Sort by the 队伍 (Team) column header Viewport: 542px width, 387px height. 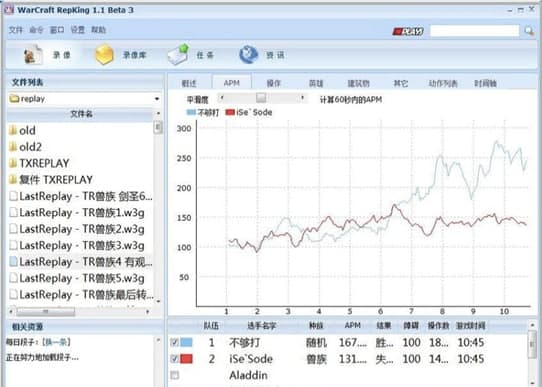211,325
